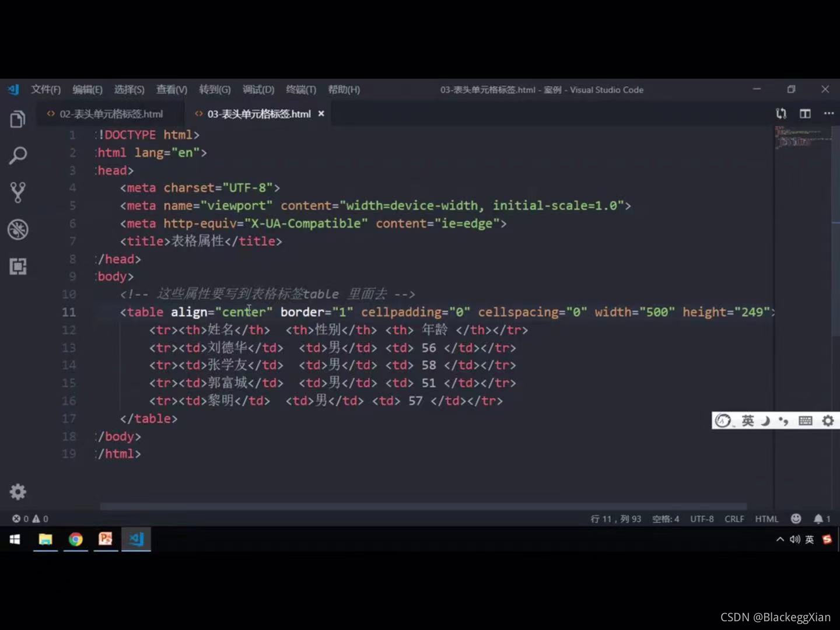Open the Manage gear in activity bar
The width and height of the screenshot is (840, 630).
(17, 492)
